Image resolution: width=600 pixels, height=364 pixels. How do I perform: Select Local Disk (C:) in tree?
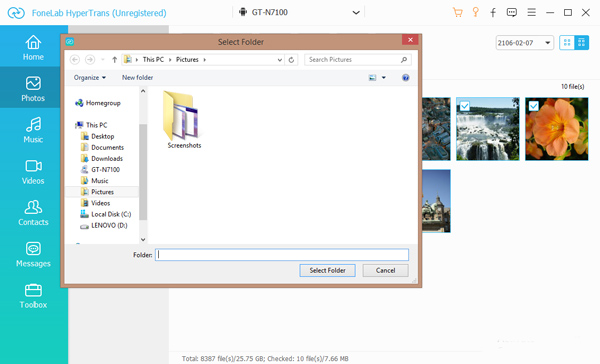pyautogui.click(x=106, y=214)
